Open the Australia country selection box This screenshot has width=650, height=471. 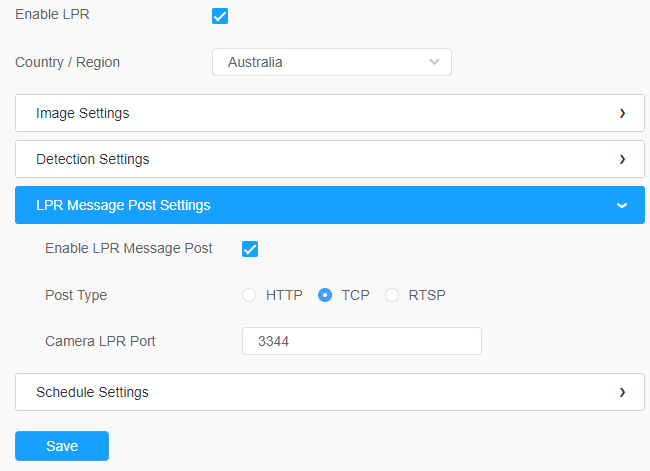(320, 62)
